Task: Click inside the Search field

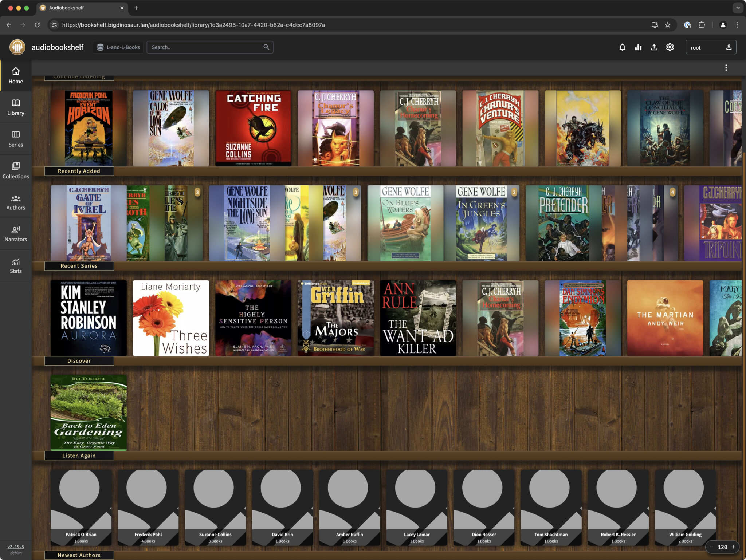Action: click(204, 47)
